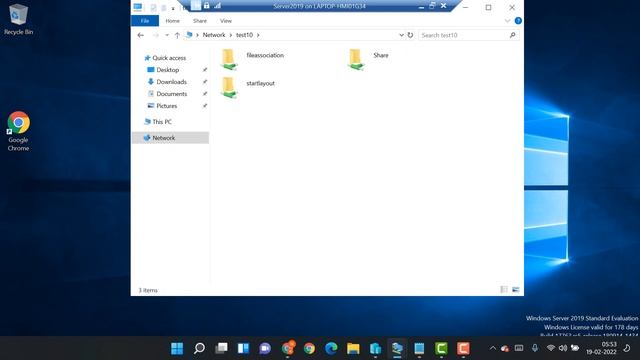The width and height of the screenshot is (640, 360).
Task: Click test10 in the address path
Action: click(244, 35)
